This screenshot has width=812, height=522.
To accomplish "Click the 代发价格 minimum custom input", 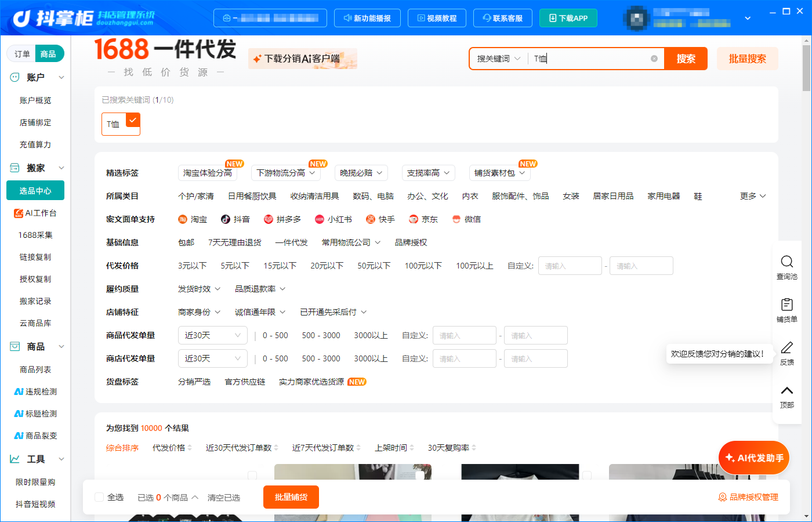I will click(x=570, y=266).
